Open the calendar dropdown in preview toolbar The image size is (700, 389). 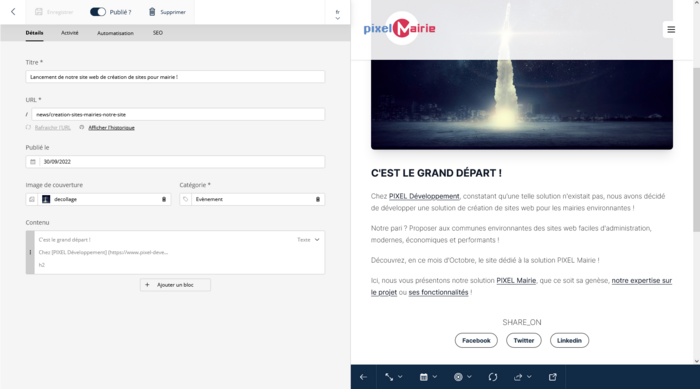(428, 377)
